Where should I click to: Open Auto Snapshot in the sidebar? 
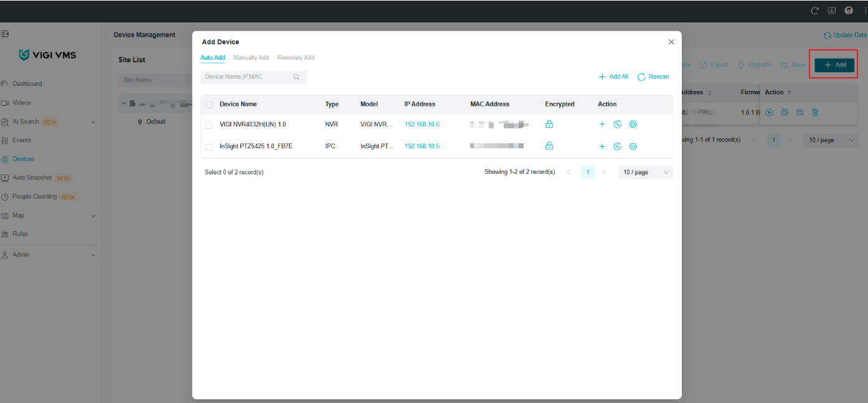pyautogui.click(x=32, y=178)
